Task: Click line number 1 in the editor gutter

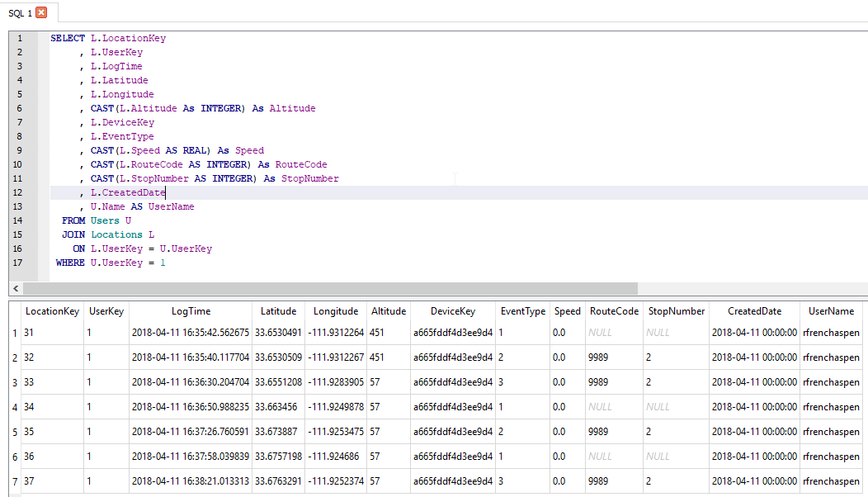Action: [20, 38]
